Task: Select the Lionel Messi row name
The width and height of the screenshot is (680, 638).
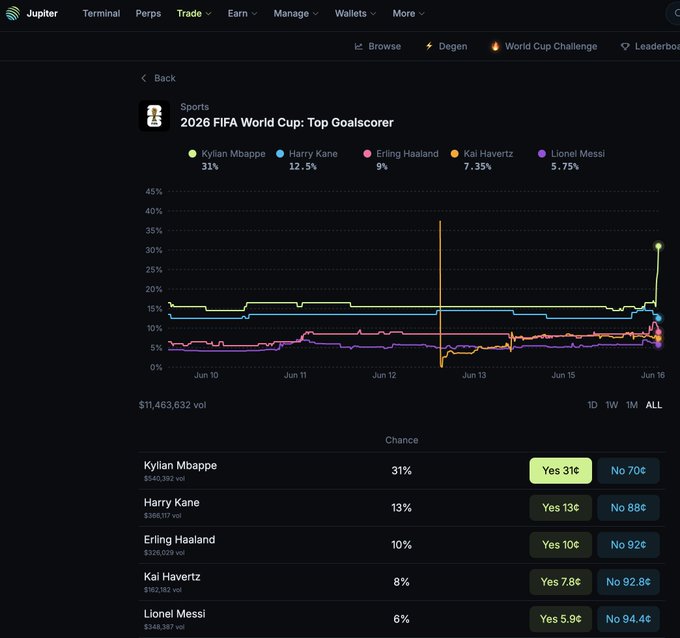Action: click(175, 614)
